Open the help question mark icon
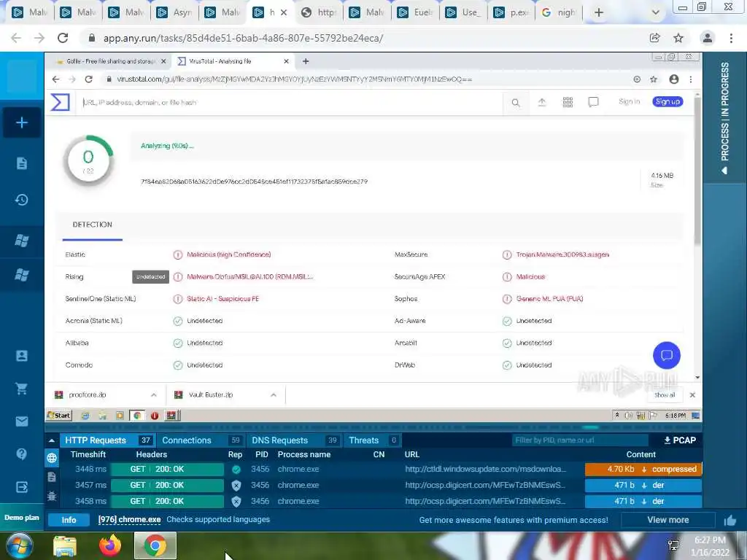 point(21,454)
